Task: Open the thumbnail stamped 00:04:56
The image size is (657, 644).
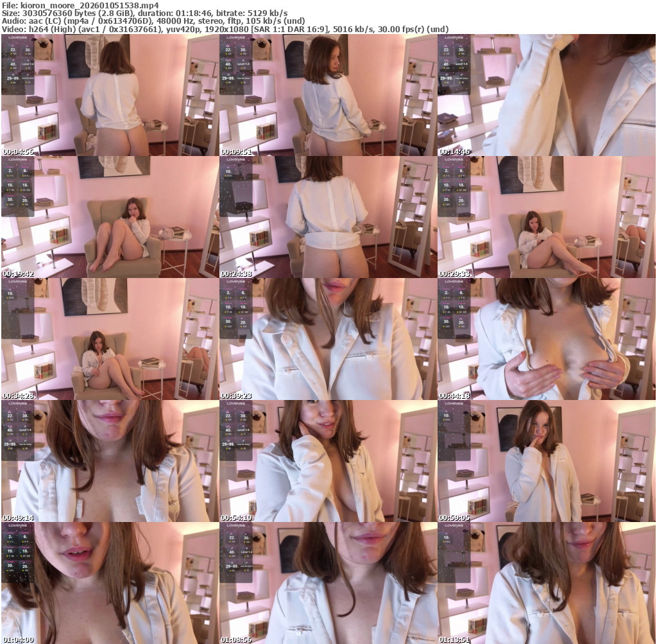Action: [x=110, y=95]
